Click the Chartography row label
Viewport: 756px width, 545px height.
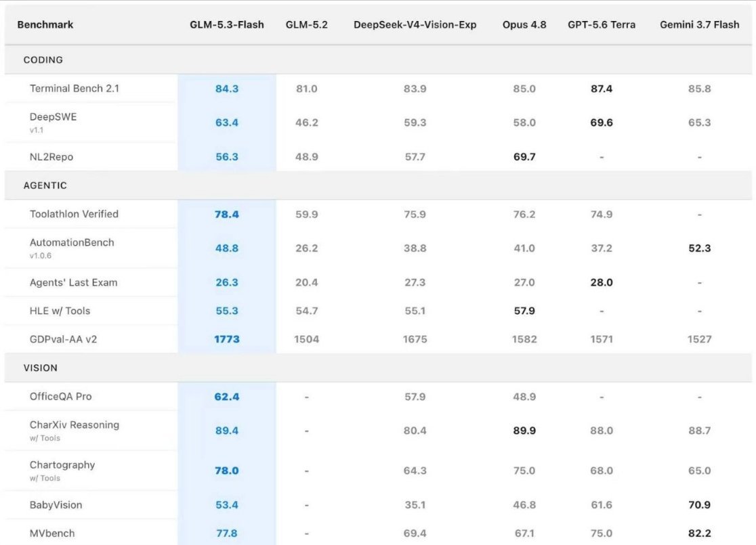click(x=62, y=464)
